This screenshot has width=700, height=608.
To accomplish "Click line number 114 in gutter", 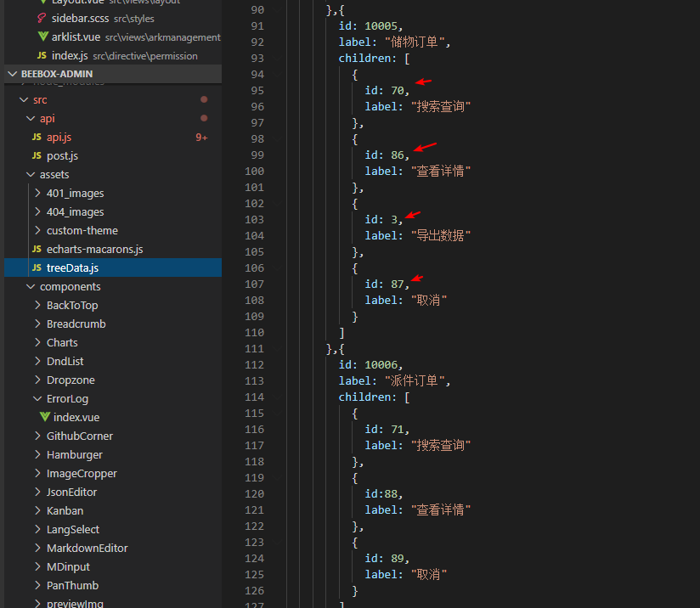I will 255,397.
